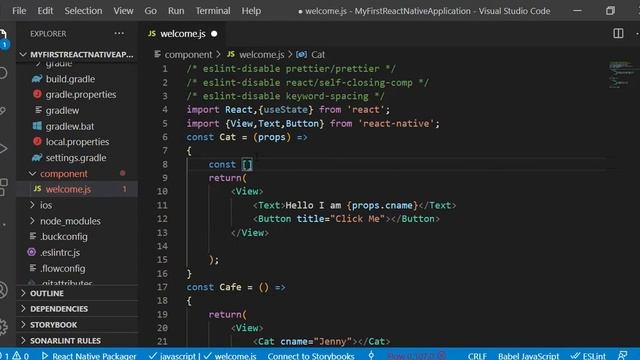Open feedback icon in status bar
Screen dimensions: 640x360
[x=622, y=356]
